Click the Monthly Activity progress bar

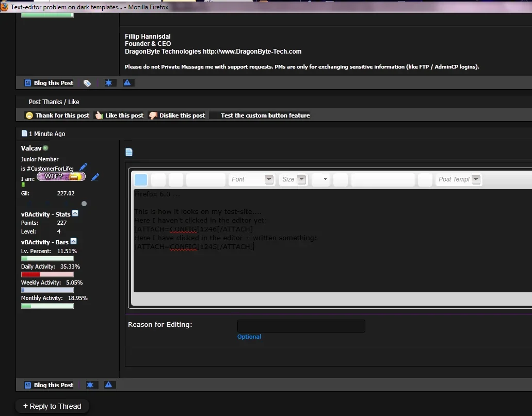pyautogui.click(x=47, y=306)
